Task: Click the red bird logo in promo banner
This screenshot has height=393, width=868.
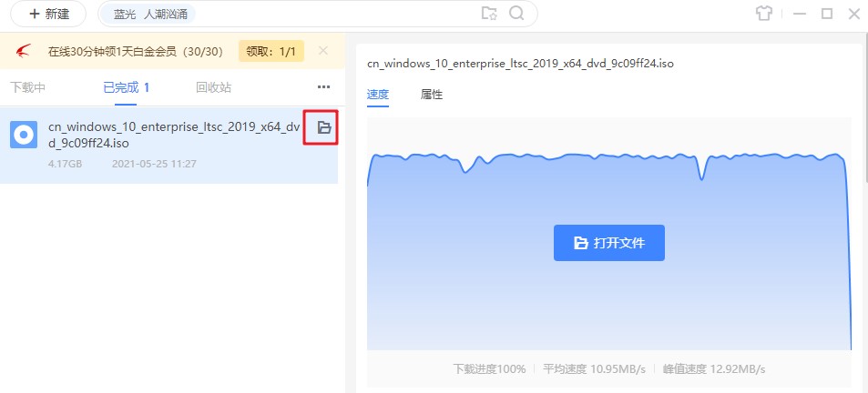Action: coord(25,51)
